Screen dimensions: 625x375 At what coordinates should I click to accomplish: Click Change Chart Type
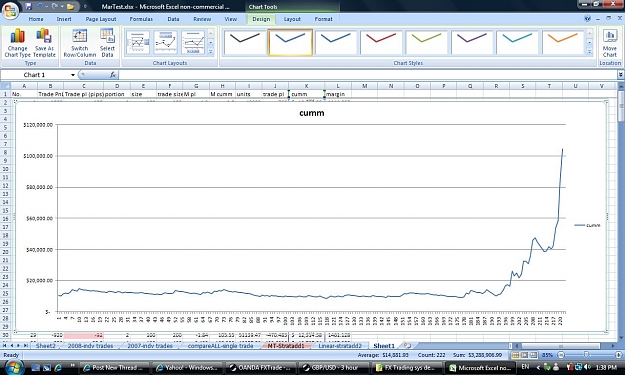(17, 43)
